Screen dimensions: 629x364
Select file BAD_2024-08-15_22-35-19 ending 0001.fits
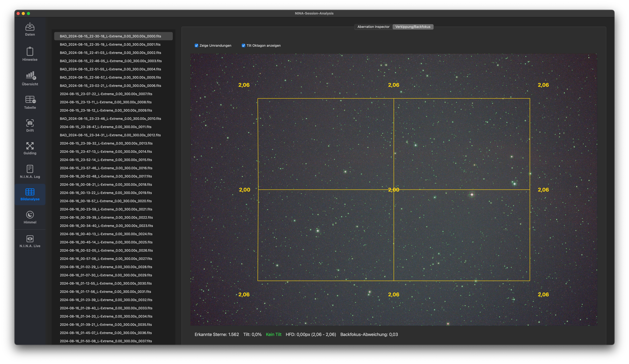click(x=110, y=45)
